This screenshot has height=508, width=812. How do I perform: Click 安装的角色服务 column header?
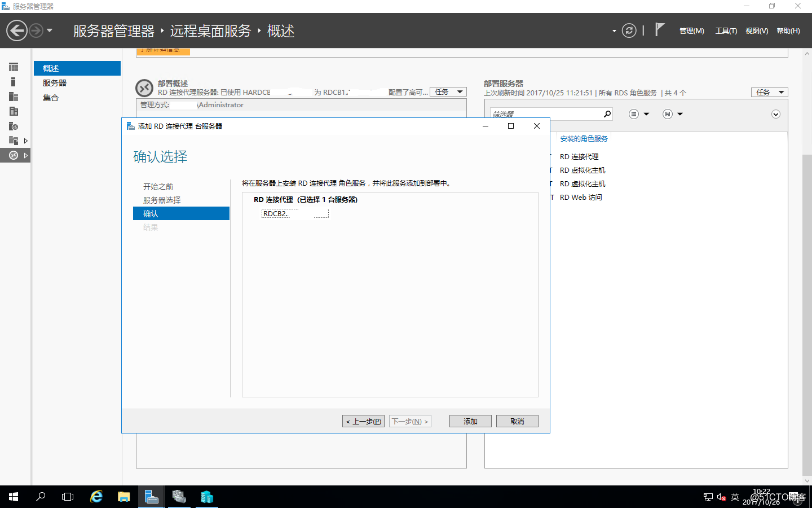tap(584, 138)
